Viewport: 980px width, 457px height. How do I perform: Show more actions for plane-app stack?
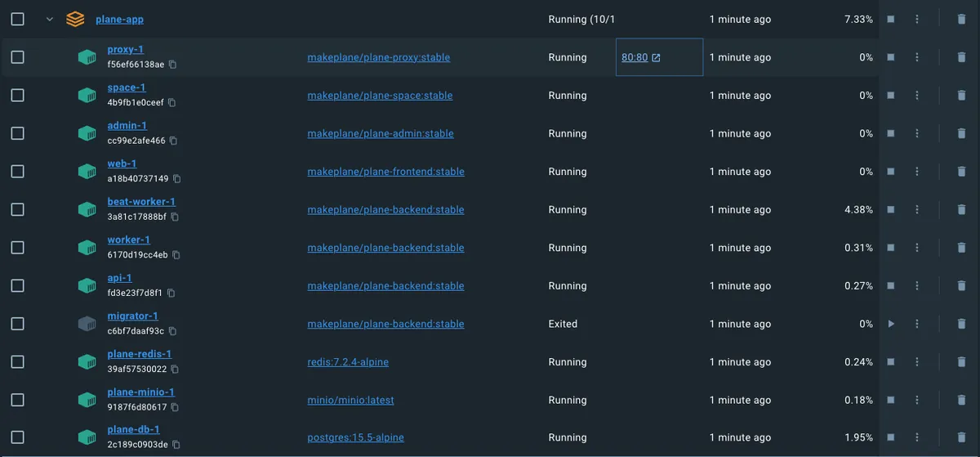point(917,20)
